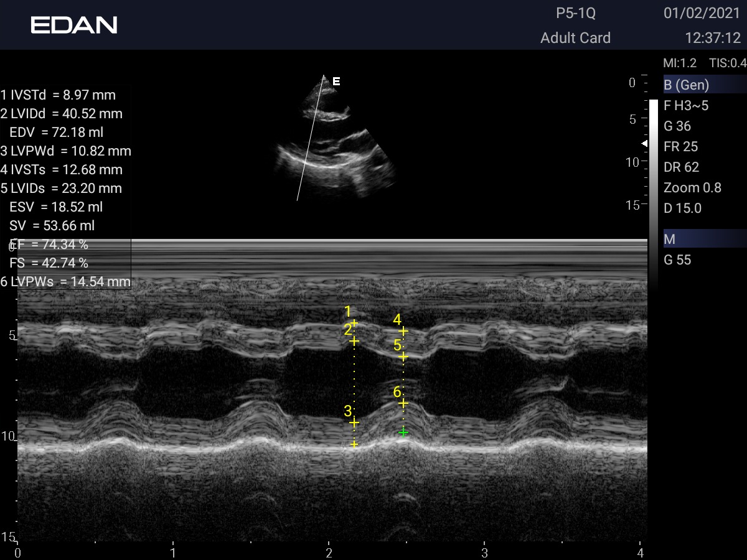Viewport: 747px width, 560px height.
Task: Select caliper marker 6 at systole
Action: tap(403, 404)
